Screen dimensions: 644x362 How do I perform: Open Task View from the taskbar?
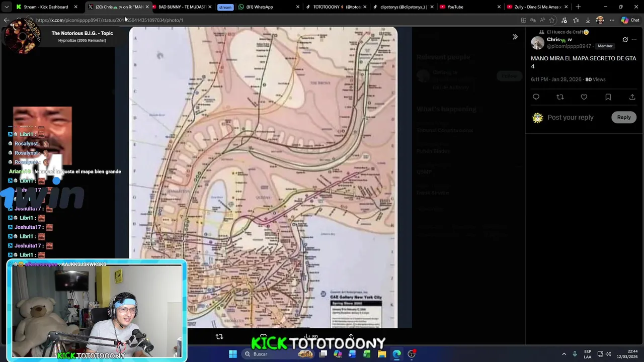point(323,354)
